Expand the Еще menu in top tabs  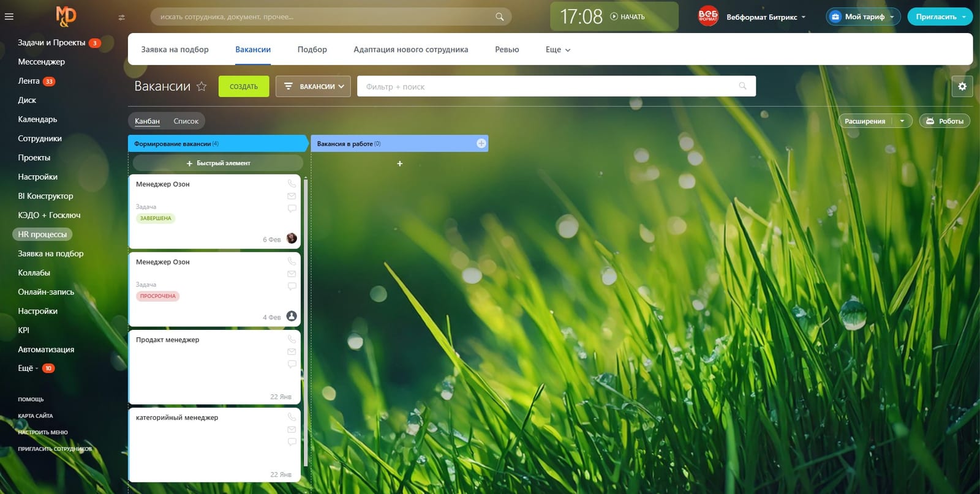[558, 50]
